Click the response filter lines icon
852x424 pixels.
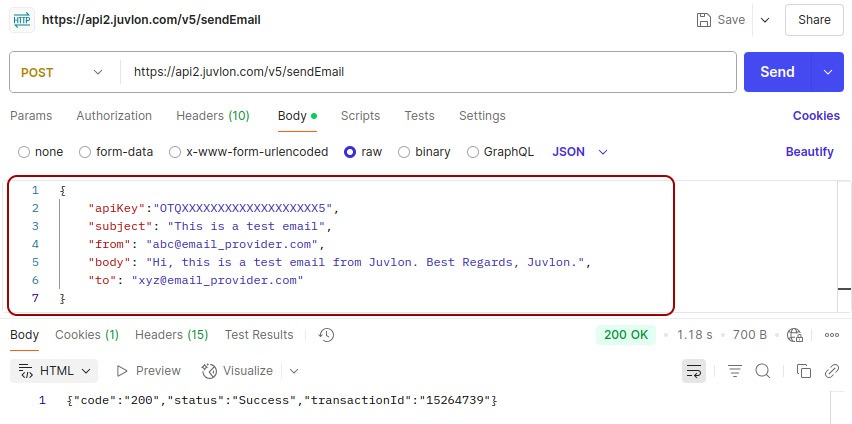tap(735, 371)
